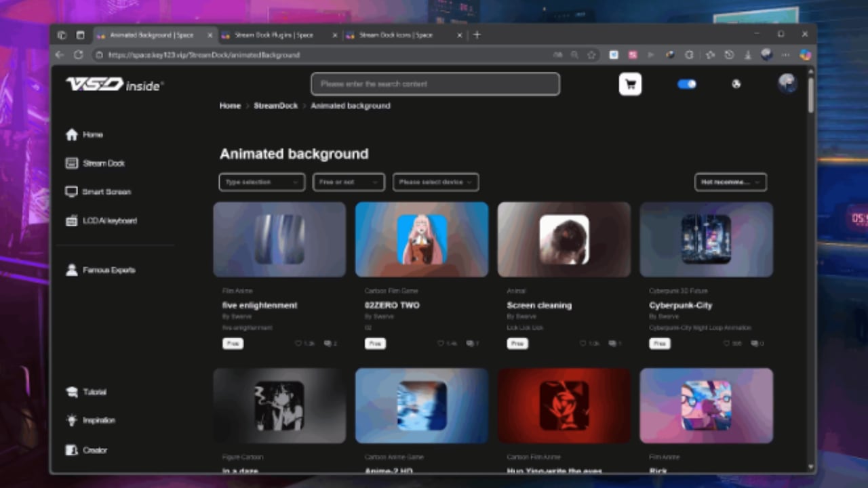Open Famous Experts from the sidebar
This screenshot has width=868, height=488.
point(108,270)
